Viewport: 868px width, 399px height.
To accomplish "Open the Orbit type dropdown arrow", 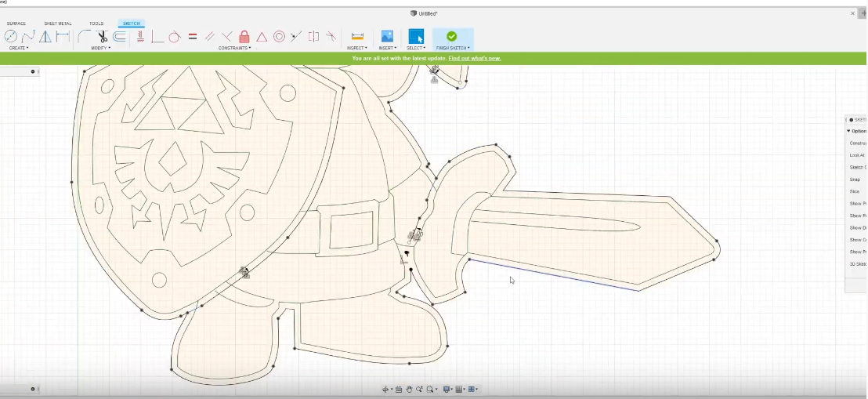I will click(392, 390).
